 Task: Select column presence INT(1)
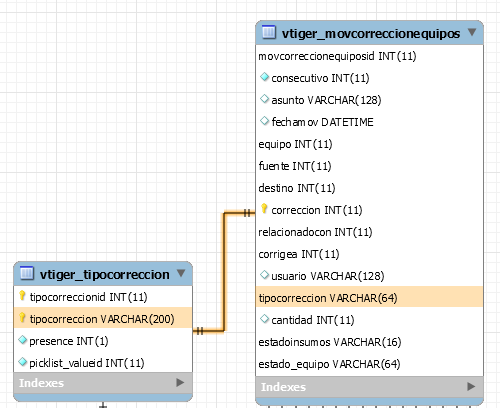coord(103,341)
